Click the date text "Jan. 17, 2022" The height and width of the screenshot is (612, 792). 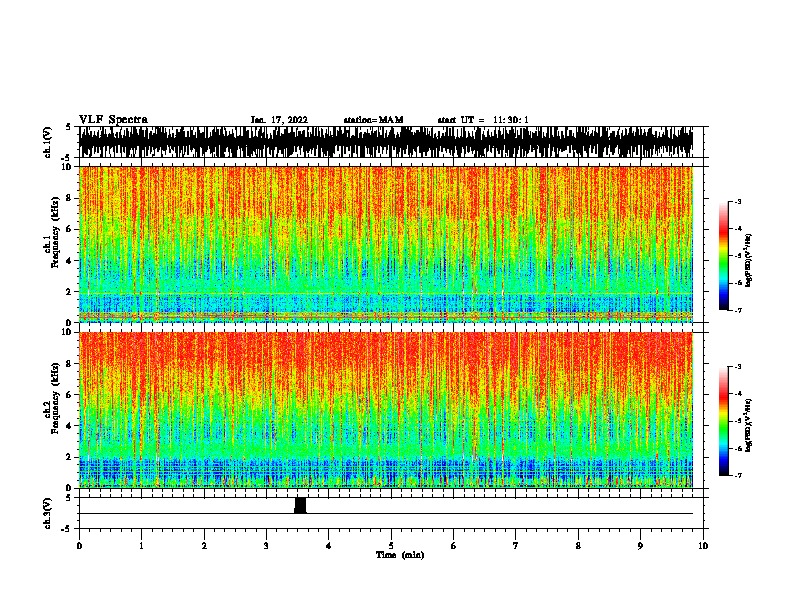point(279,120)
